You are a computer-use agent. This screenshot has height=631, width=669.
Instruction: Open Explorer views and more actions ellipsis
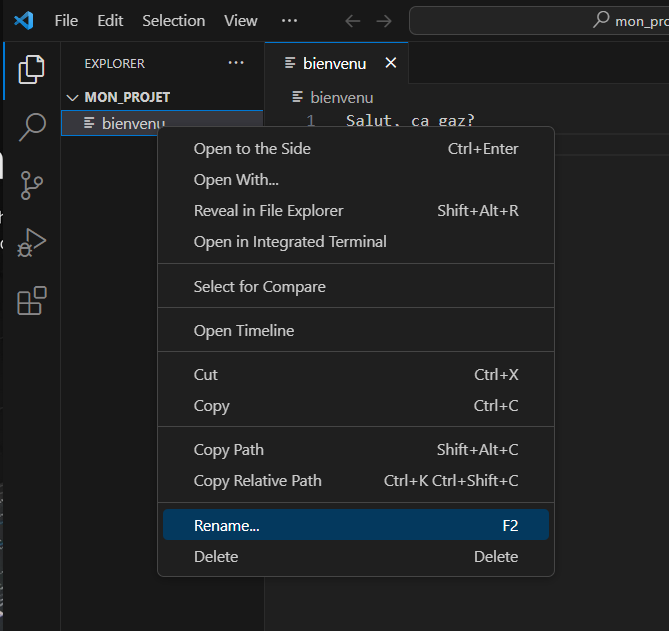236,63
